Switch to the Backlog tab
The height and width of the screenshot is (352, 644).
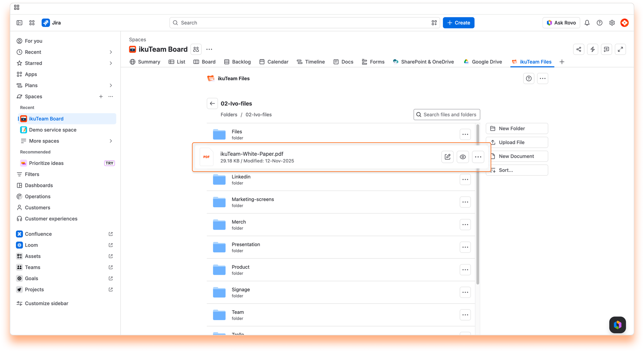[237, 62]
